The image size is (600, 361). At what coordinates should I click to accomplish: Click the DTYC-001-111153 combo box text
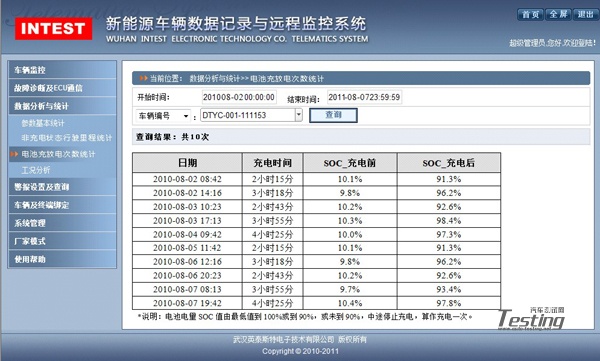[248, 115]
